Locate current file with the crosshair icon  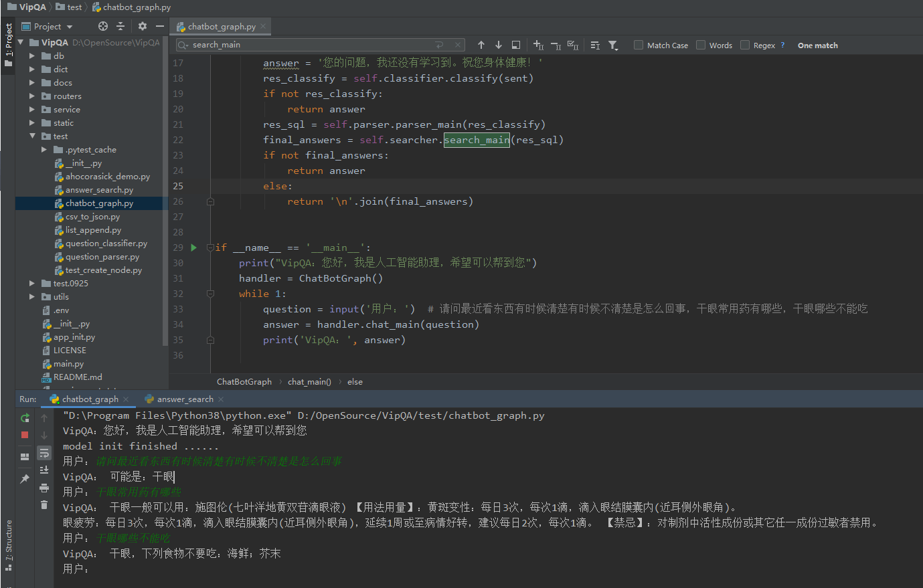103,26
